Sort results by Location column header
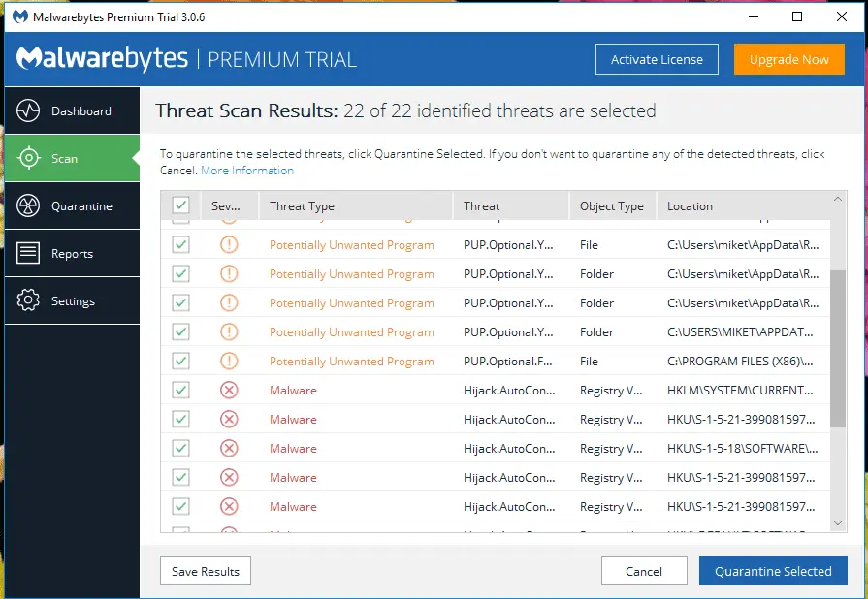The width and height of the screenshot is (868, 599). tap(690, 206)
